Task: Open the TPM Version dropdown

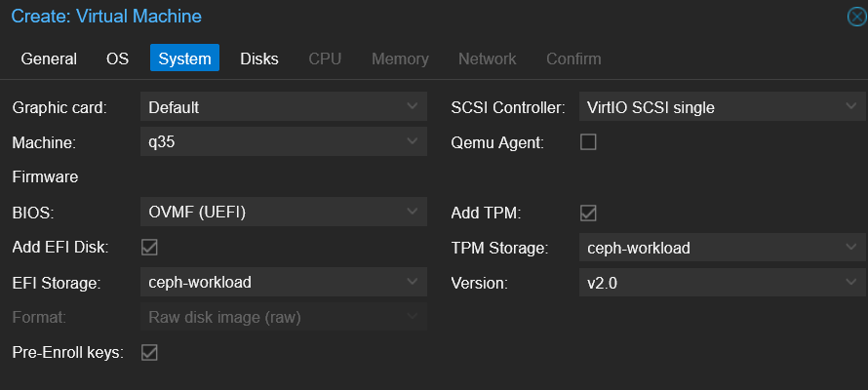Action: pyautogui.click(x=850, y=283)
